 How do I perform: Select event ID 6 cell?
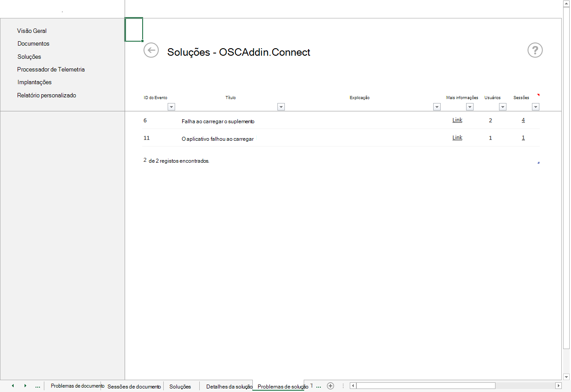[x=145, y=120]
